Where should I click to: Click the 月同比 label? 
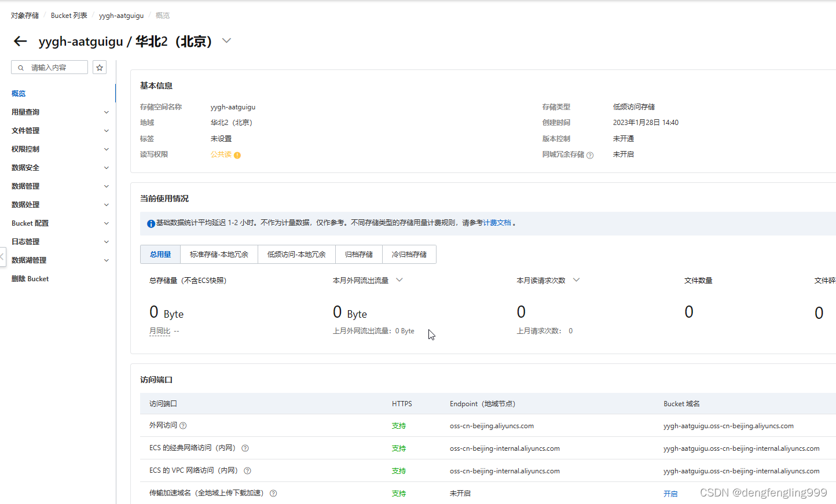160,331
